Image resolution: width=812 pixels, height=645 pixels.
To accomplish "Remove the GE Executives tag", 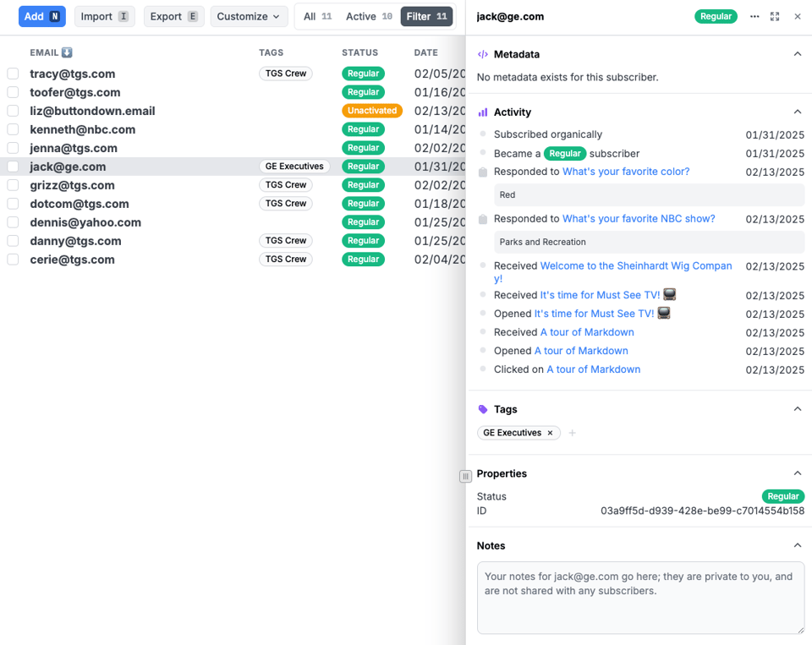I will 550,433.
